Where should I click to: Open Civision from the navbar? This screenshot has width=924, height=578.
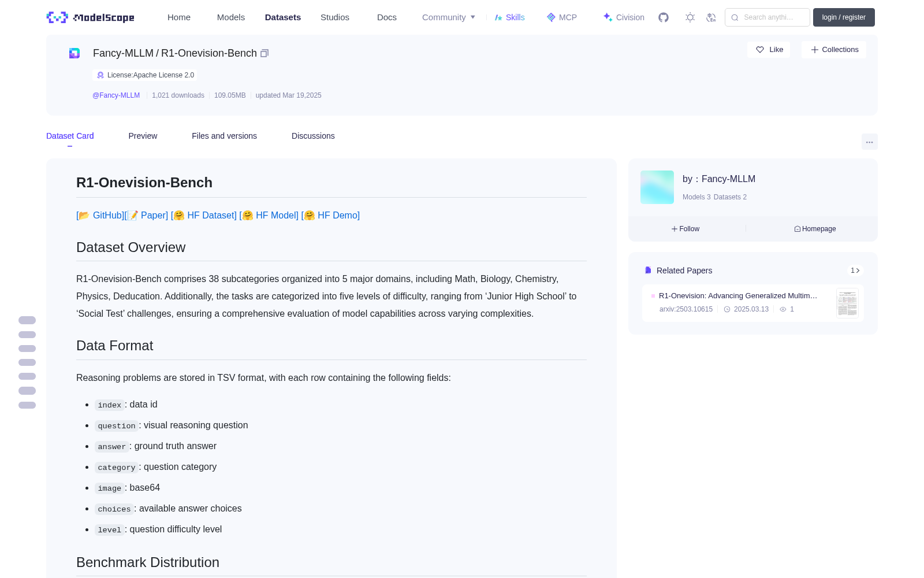point(624,17)
